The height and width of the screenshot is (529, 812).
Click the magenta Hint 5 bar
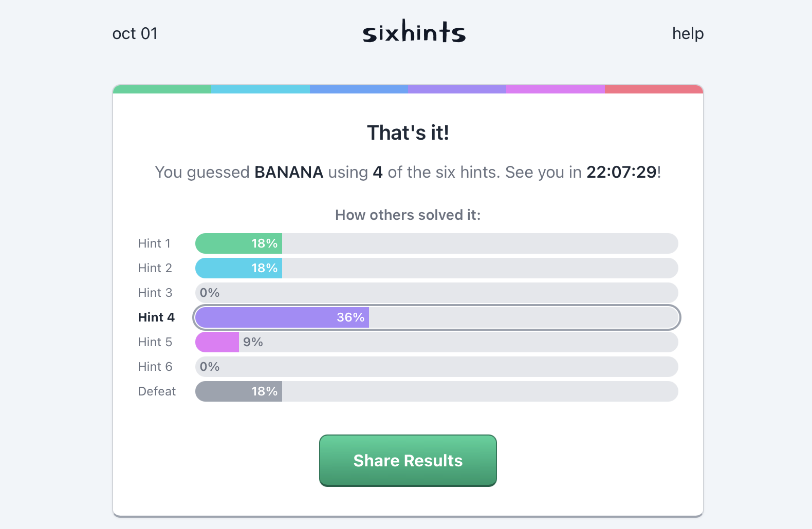point(216,342)
